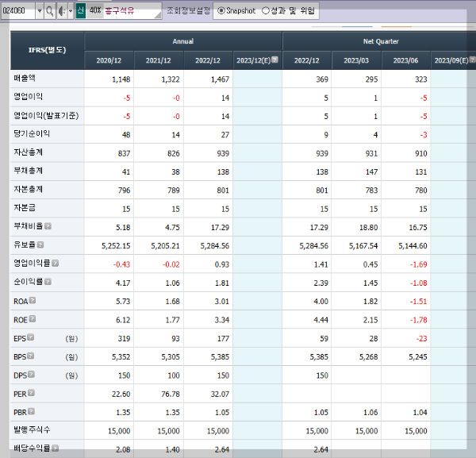Click the 76.78 PER value

[171, 394]
